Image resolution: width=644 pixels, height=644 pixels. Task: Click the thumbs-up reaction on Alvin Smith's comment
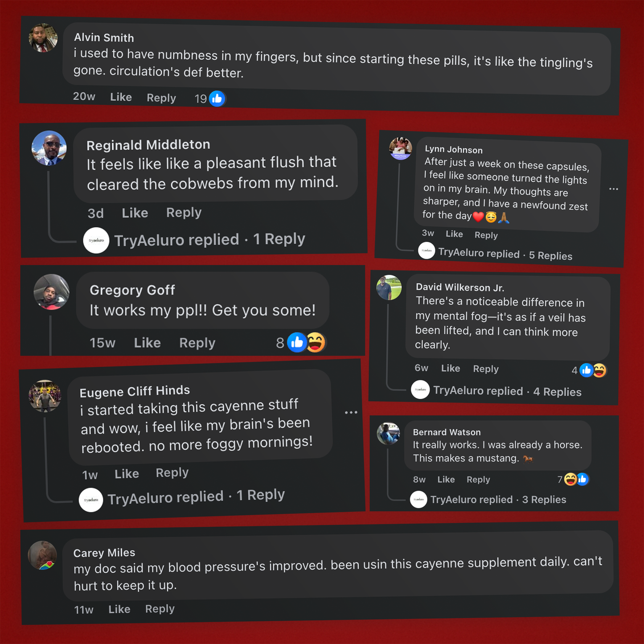pyautogui.click(x=217, y=98)
